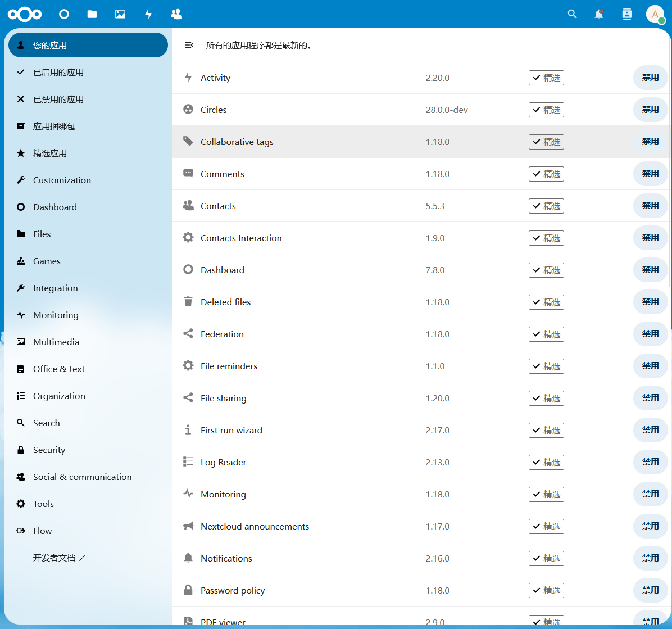Image resolution: width=672 pixels, height=629 pixels.
Task: Open the Games category
Action: coord(88,261)
